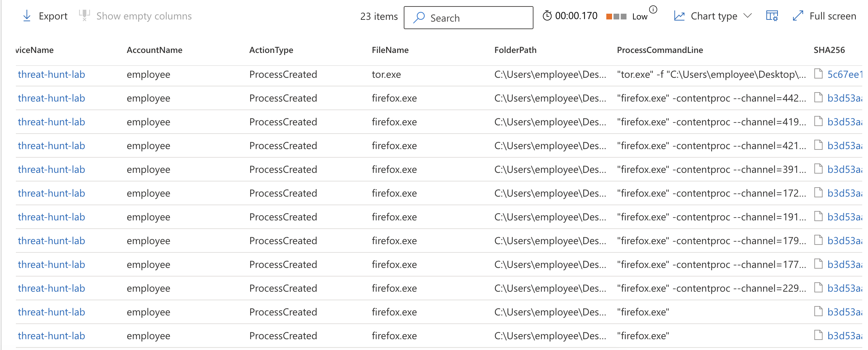Click the Export download arrow icon
This screenshot has width=868, height=350.
pyautogui.click(x=27, y=16)
